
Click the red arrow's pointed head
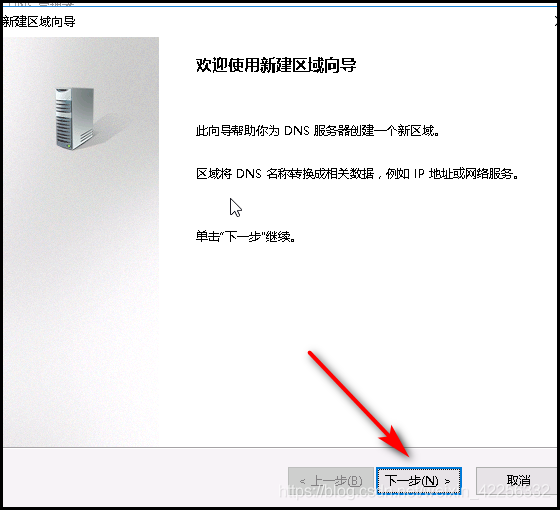point(396,442)
